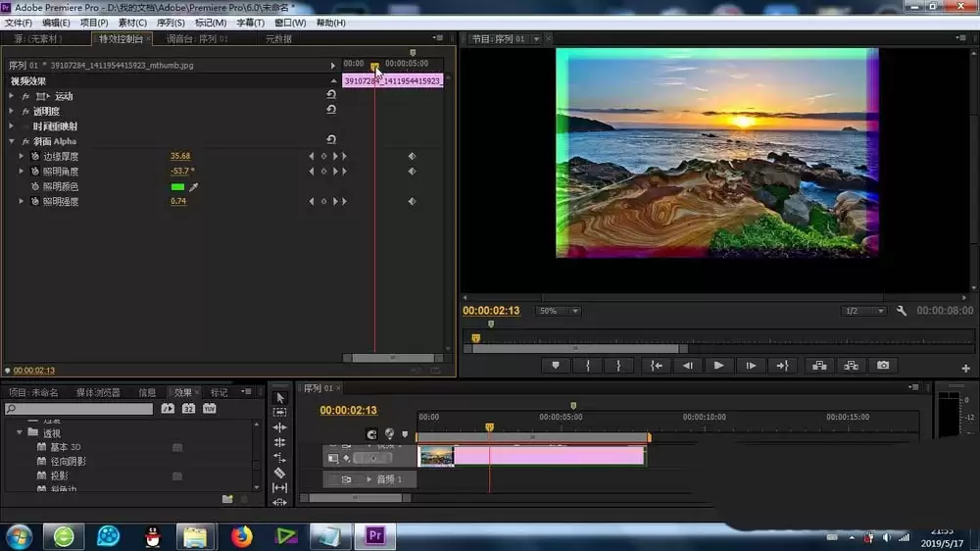
Task: Select the Selection arrow tool
Action: coord(279,397)
